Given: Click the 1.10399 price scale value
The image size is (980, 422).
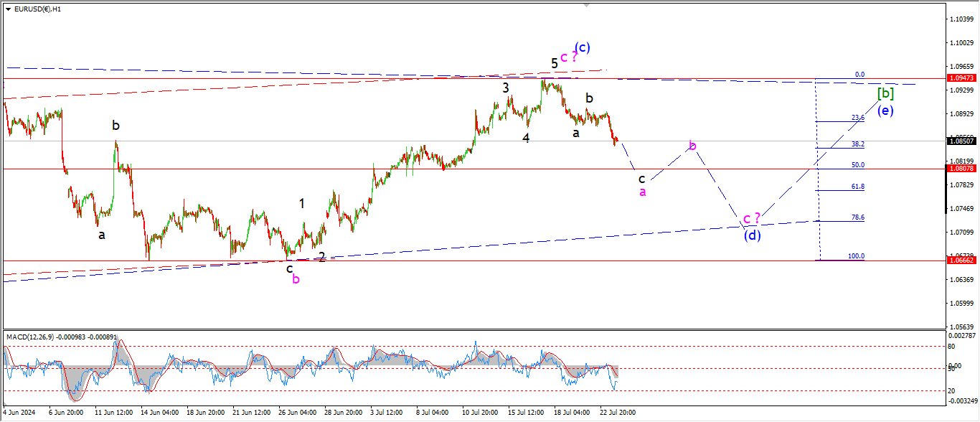Looking at the screenshot, I should pos(960,19).
